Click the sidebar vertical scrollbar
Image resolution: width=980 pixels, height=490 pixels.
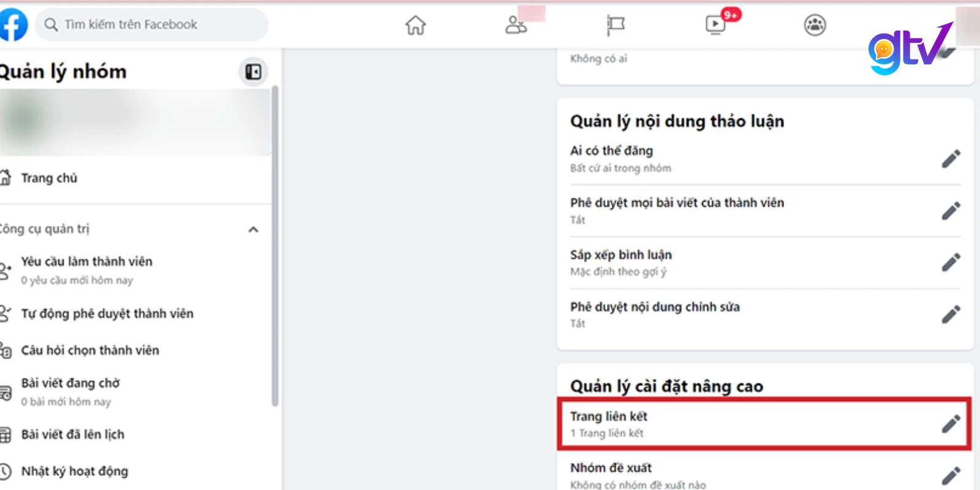tap(275, 246)
